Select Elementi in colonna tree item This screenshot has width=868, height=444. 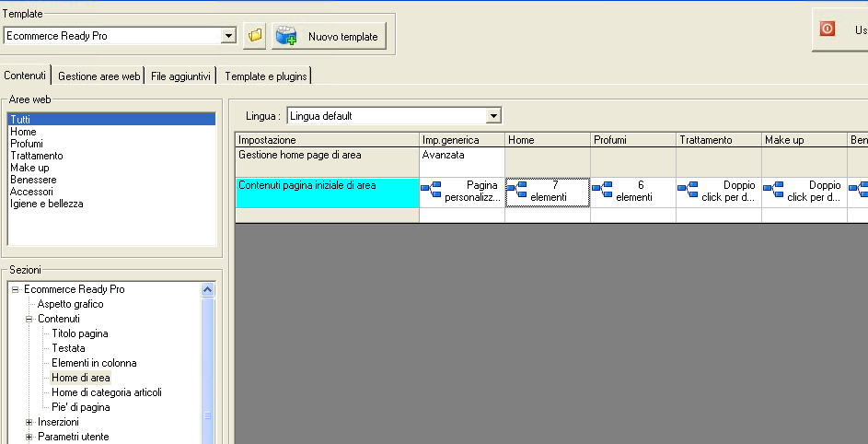(x=94, y=363)
